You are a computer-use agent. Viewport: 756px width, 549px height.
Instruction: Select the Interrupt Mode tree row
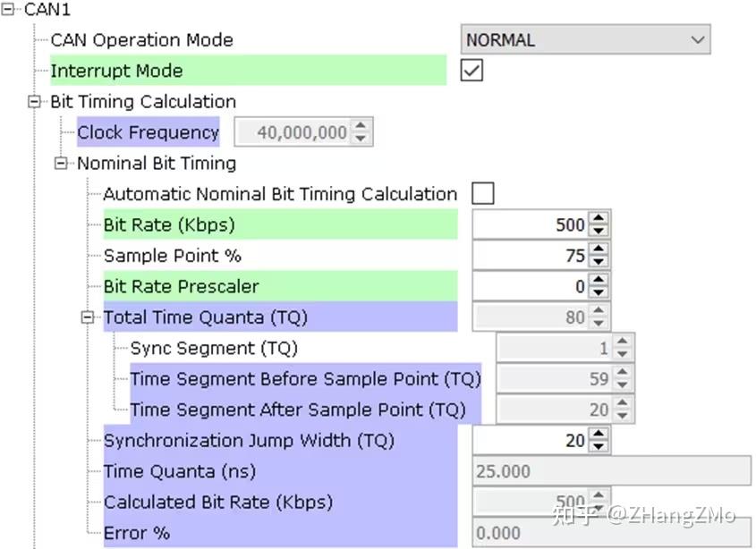pos(116,71)
